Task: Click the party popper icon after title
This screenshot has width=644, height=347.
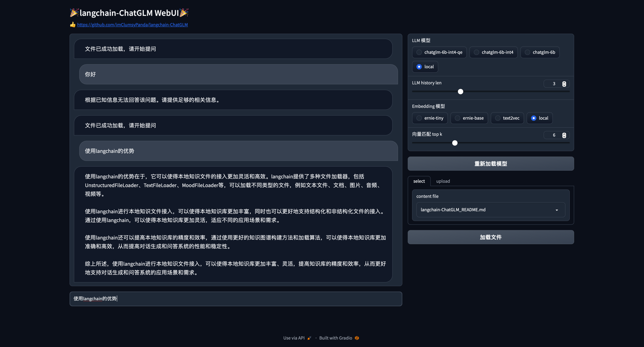Action: [184, 13]
